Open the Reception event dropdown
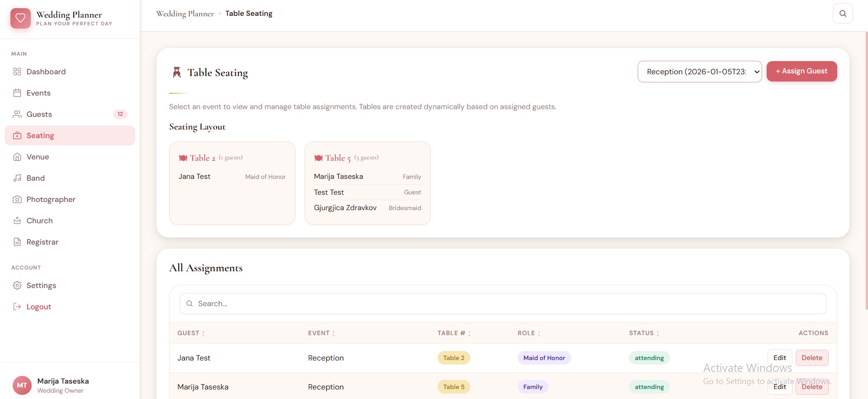This screenshot has width=868, height=399. [x=699, y=72]
